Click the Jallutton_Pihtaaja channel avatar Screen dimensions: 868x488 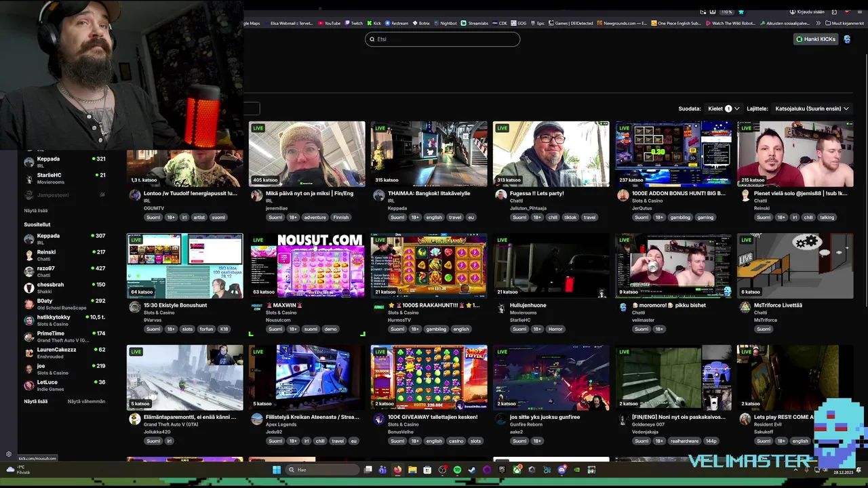coord(501,195)
